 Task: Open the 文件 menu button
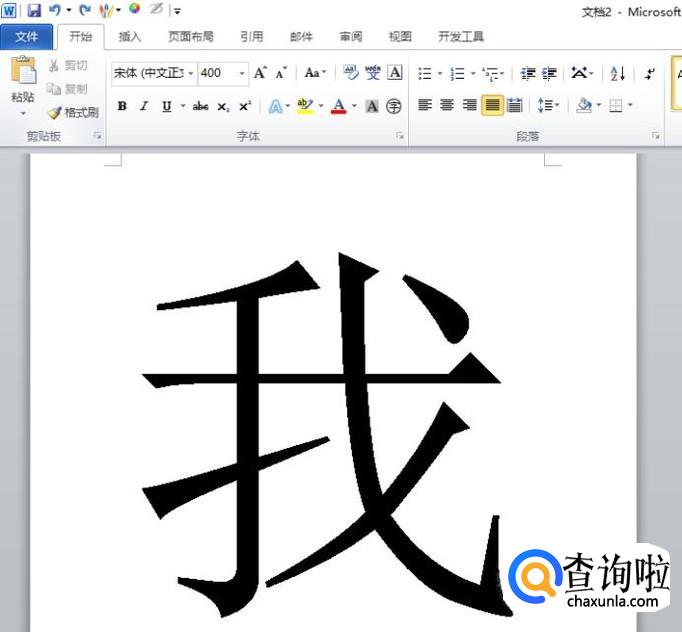[x=27, y=37]
